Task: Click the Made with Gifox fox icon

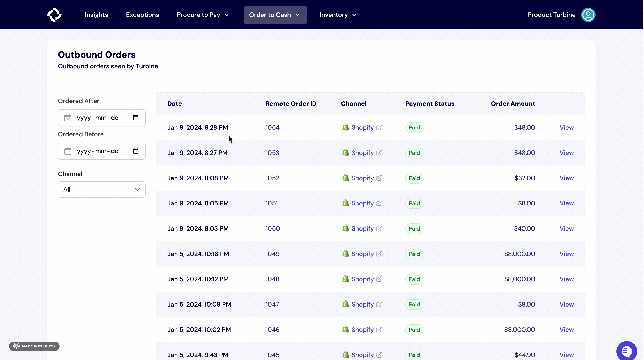Action: [x=16, y=346]
